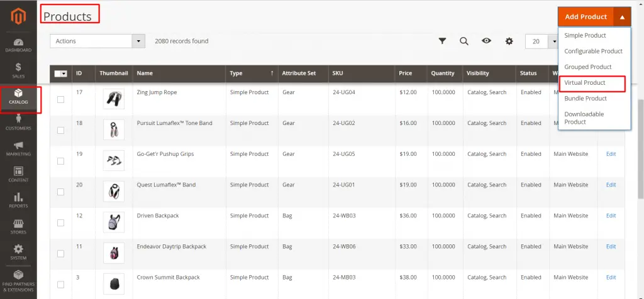
Task: Check the Quest Lumaflex Band checkbox
Action: click(x=61, y=192)
